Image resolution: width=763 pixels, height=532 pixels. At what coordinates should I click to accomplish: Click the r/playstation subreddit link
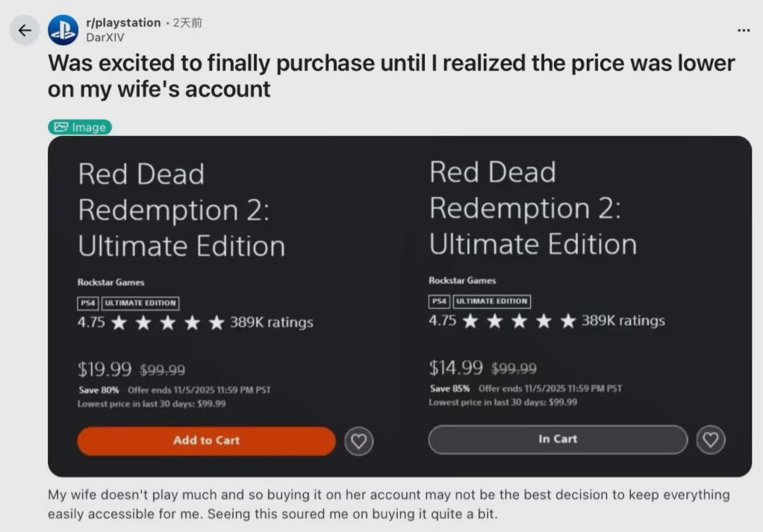tap(123, 23)
